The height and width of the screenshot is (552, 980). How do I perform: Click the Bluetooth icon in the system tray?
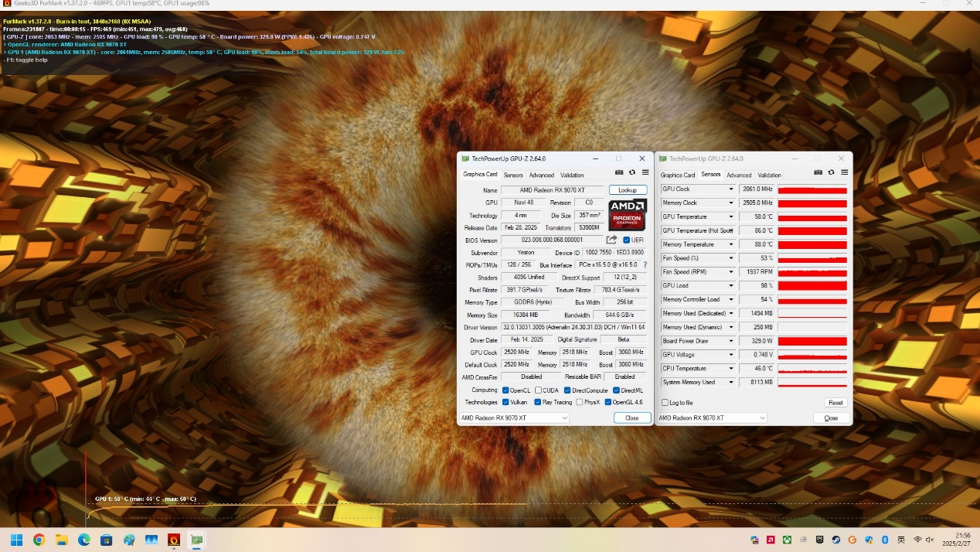coord(885,540)
